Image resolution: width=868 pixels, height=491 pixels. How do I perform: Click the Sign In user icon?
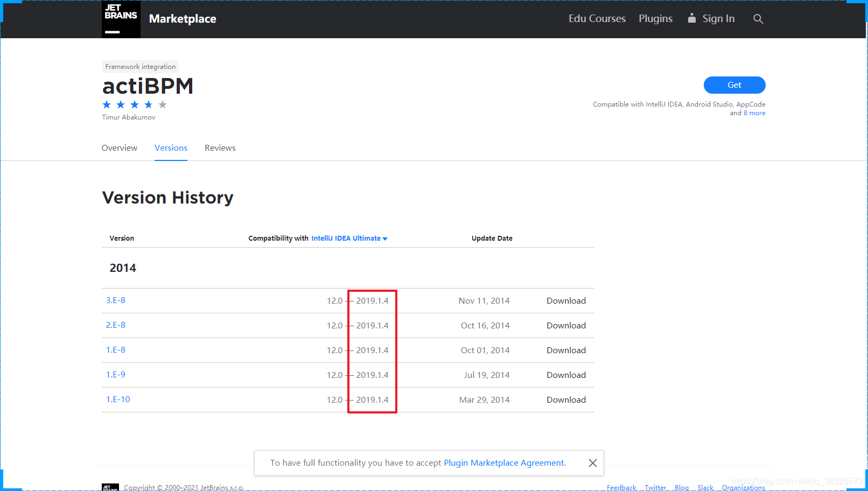[691, 18]
